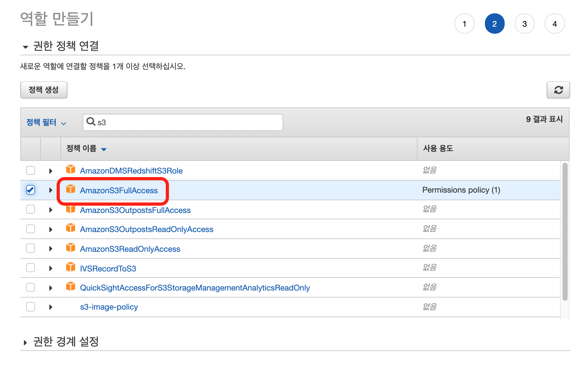The width and height of the screenshot is (588, 370).
Task: Check the AmazonS3ReadOnlyAccess checkbox
Action: (31, 248)
